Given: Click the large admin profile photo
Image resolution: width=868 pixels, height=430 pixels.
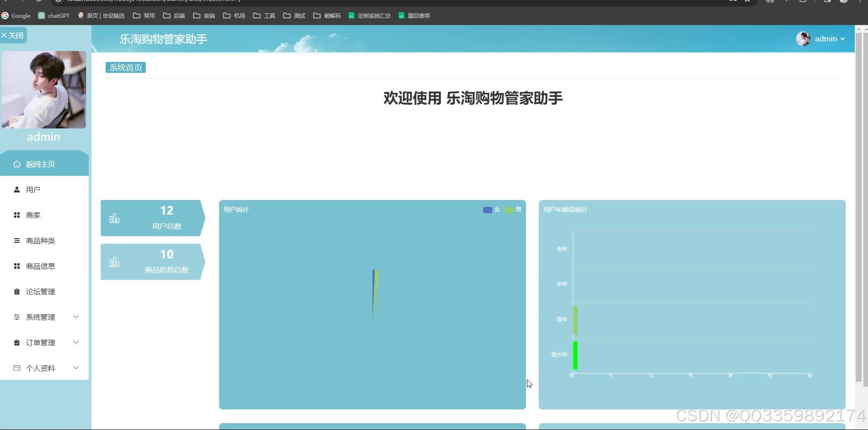Looking at the screenshot, I should [44, 90].
